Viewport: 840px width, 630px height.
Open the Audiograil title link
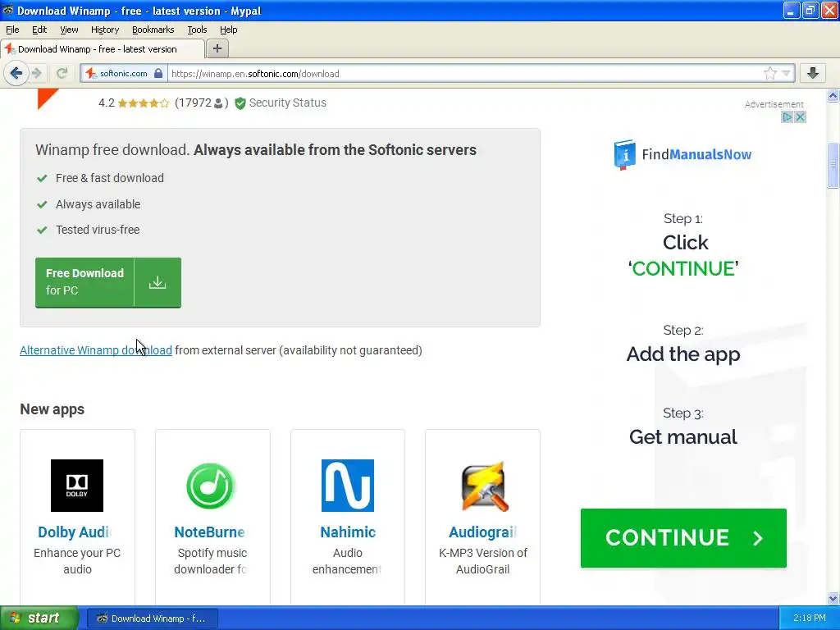click(482, 532)
